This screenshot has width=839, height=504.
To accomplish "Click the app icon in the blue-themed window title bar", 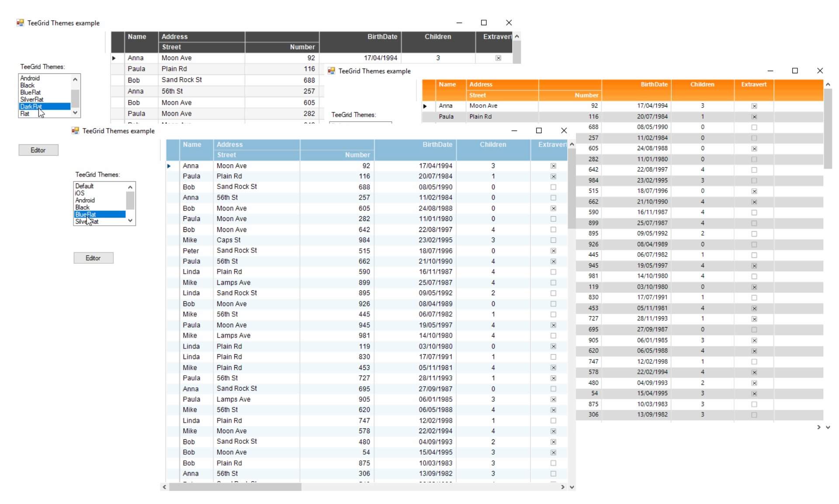I will (x=75, y=131).
